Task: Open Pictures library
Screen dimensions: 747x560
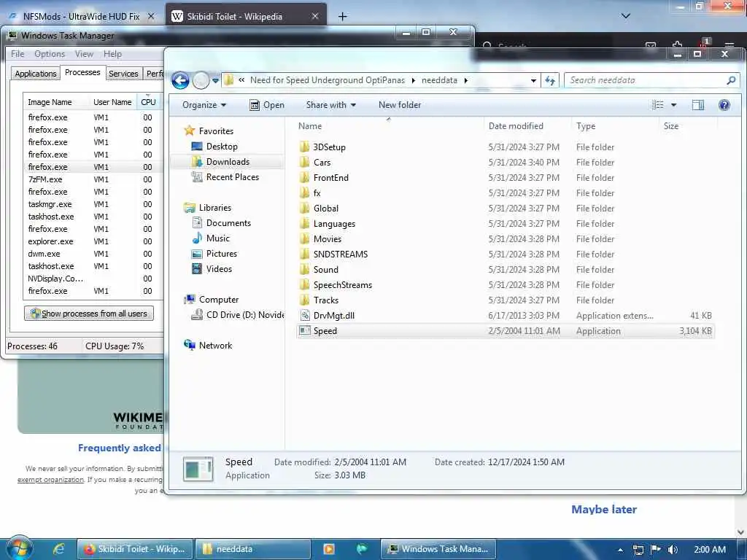Action: (x=222, y=253)
